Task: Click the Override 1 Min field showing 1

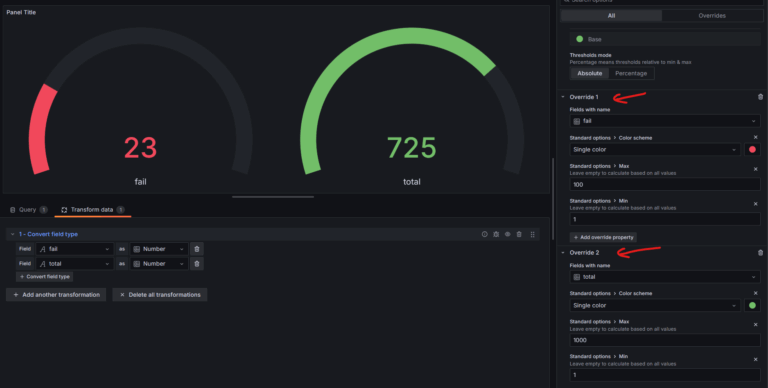Action: tap(665, 219)
